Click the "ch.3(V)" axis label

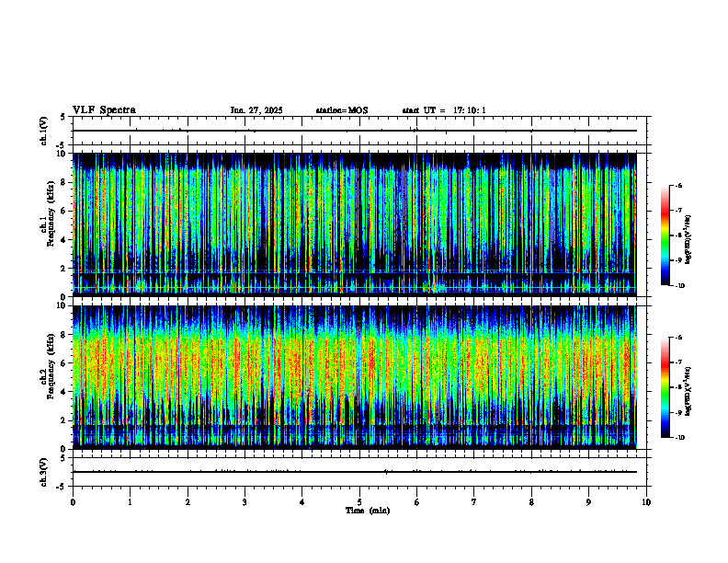coord(44,472)
